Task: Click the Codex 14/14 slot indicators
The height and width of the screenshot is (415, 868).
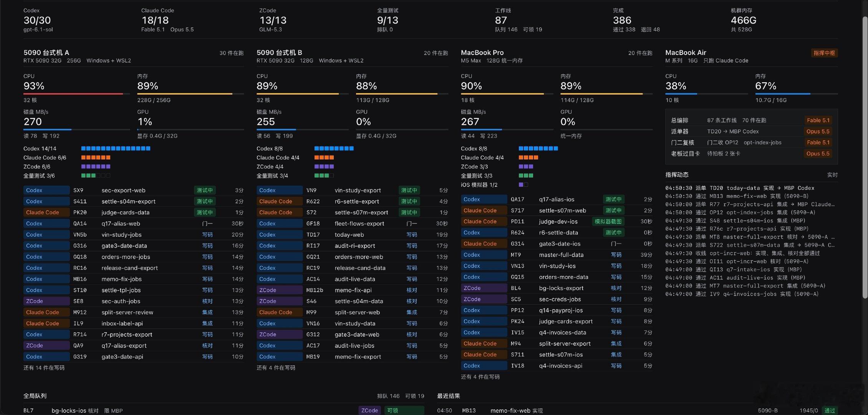Action: tap(116, 148)
